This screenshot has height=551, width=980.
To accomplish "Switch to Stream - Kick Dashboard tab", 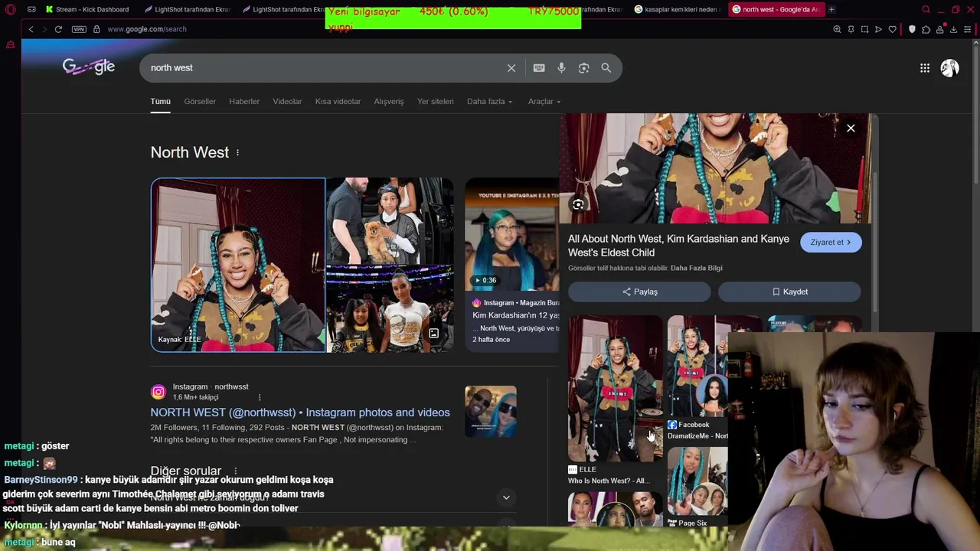I will [87, 9].
